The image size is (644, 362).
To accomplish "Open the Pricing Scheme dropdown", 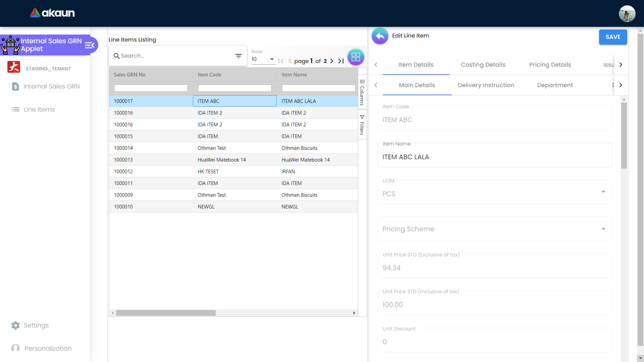I will pyautogui.click(x=603, y=229).
